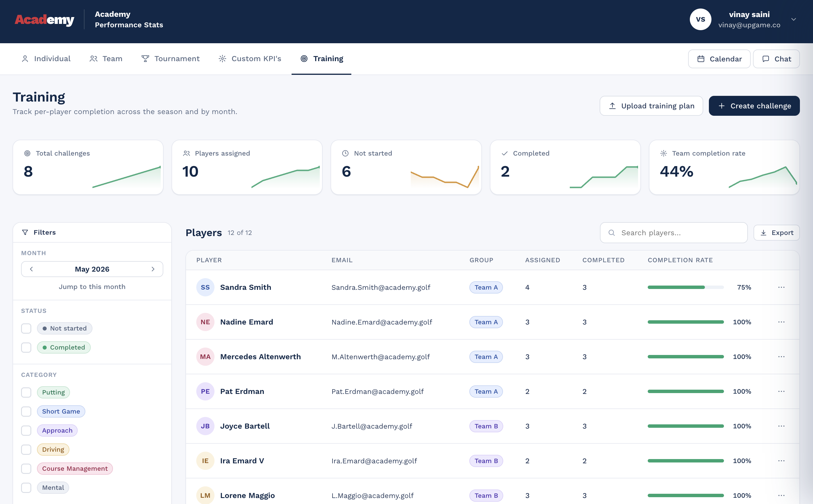Screen dimensions: 813x504
Task: Click the Export button
Action: click(x=776, y=233)
